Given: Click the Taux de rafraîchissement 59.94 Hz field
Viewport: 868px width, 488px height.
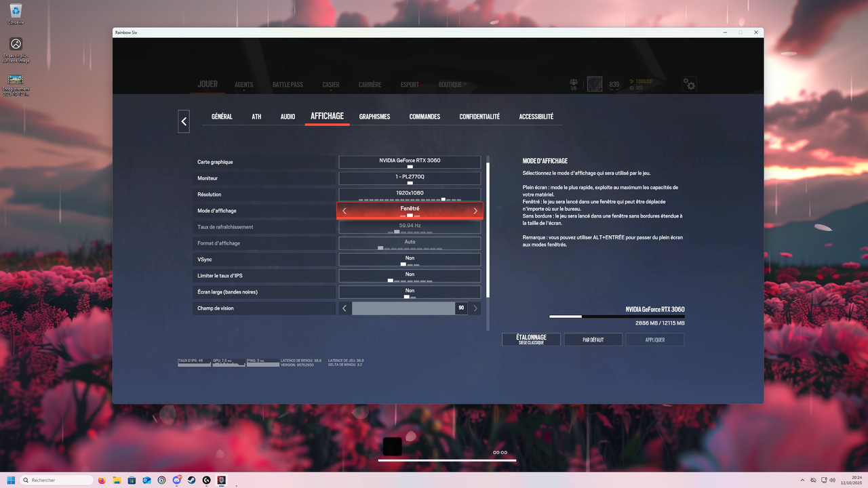Looking at the screenshot, I should (x=410, y=227).
